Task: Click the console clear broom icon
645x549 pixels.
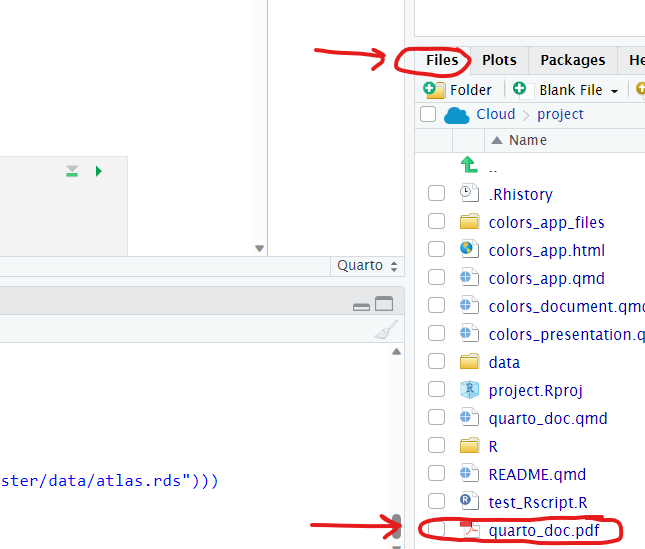Action: click(x=386, y=332)
